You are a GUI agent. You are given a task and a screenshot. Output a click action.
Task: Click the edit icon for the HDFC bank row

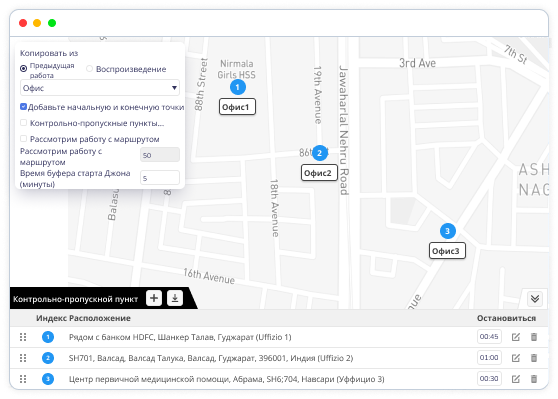516,337
